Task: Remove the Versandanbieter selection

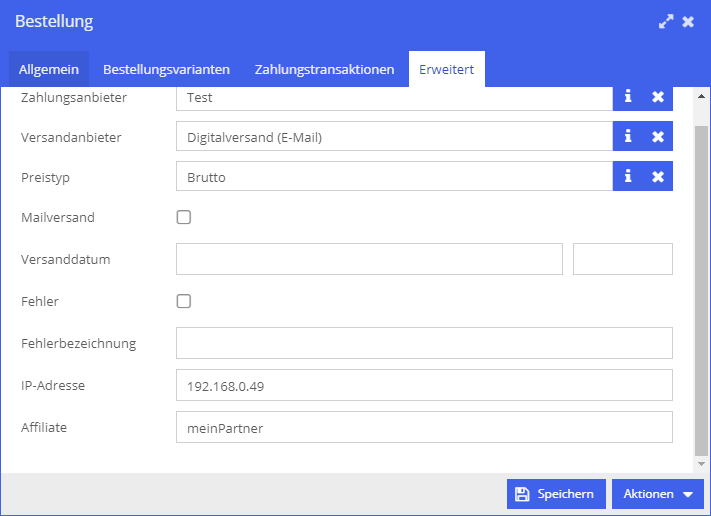Action: pyautogui.click(x=658, y=136)
